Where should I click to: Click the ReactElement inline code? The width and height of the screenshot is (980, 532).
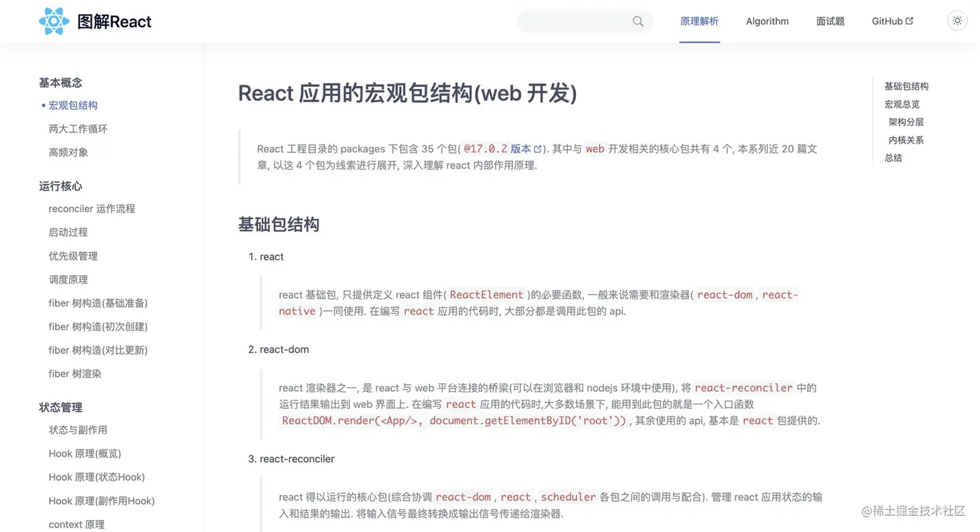[486, 295]
